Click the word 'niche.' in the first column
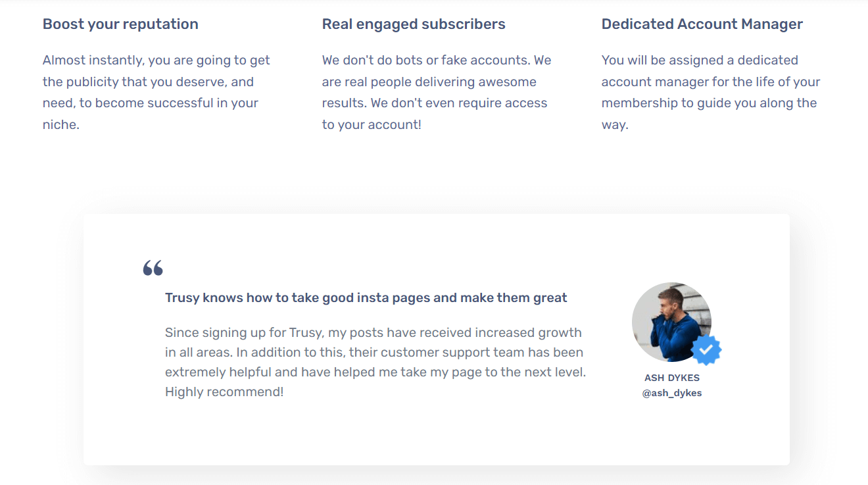This screenshot has width=868, height=485. (61, 125)
